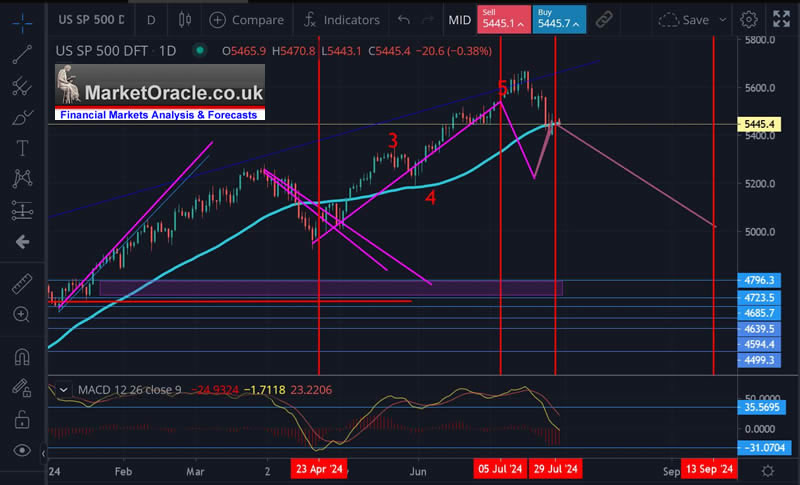
Task: Click the red wave label 4
Action: tap(430, 198)
